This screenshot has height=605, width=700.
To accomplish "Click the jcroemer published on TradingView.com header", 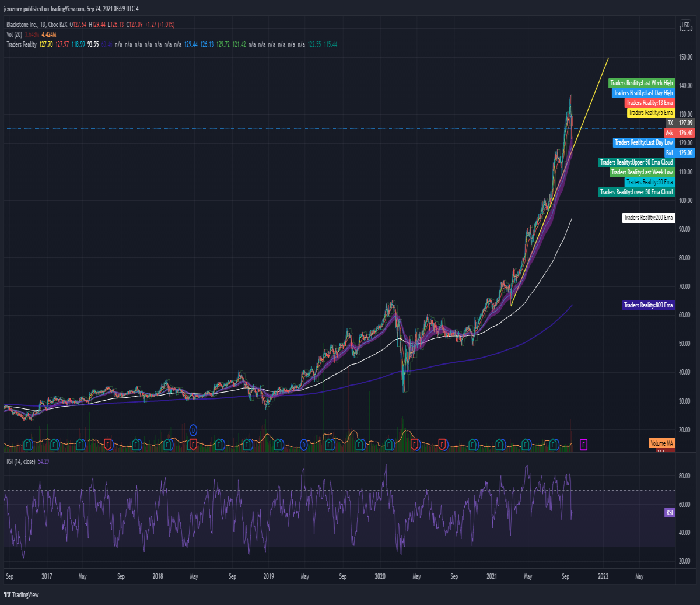I will (x=71, y=9).
